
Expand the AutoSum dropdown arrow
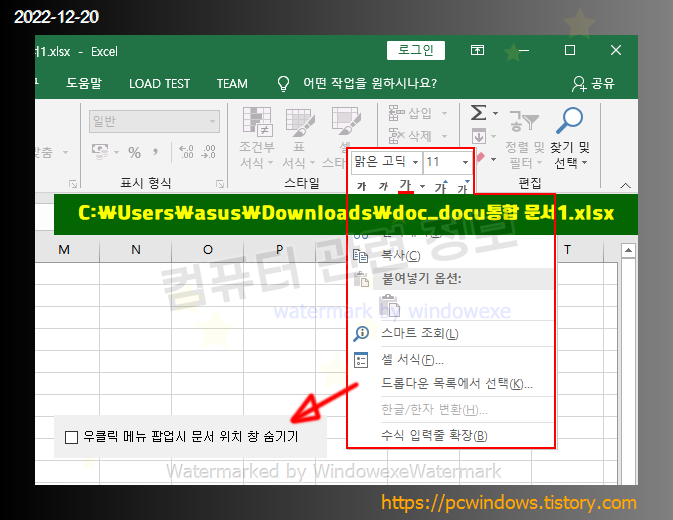tap(495, 113)
